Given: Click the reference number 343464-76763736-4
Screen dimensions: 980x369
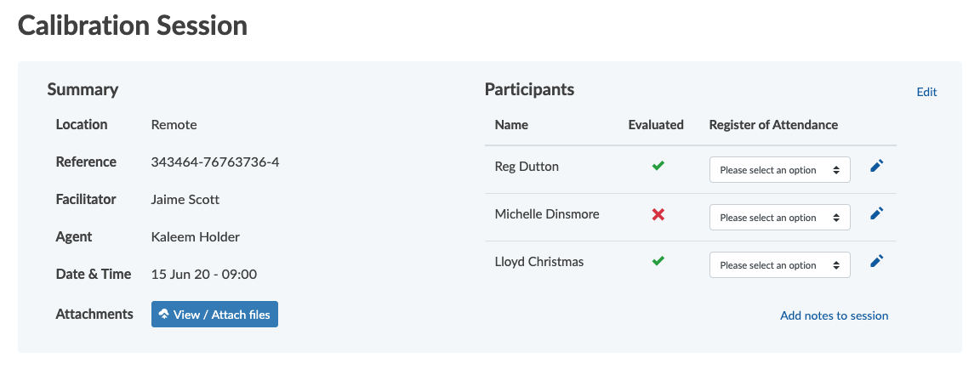Looking at the screenshot, I should click(x=215, y=162).
